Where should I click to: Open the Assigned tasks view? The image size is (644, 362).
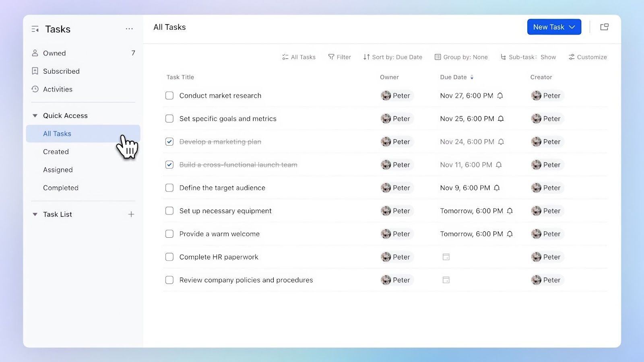[x=58, y=169]
